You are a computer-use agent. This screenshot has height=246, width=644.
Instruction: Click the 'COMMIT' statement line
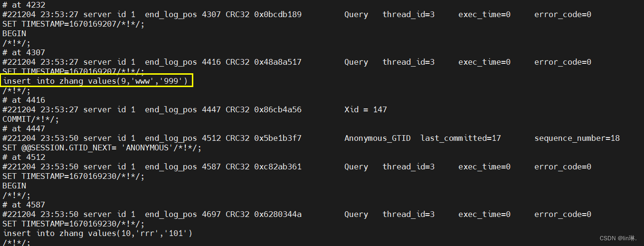coord(31,119)
